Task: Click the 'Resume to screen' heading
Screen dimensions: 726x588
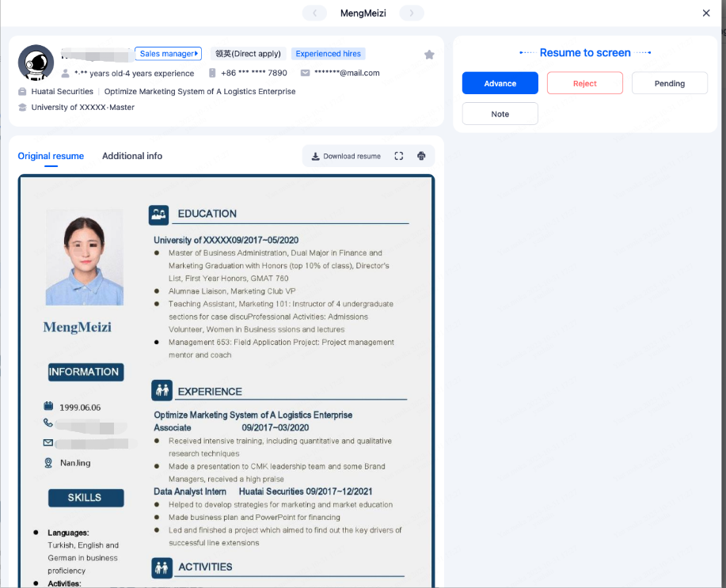Action: pos(585,53)
